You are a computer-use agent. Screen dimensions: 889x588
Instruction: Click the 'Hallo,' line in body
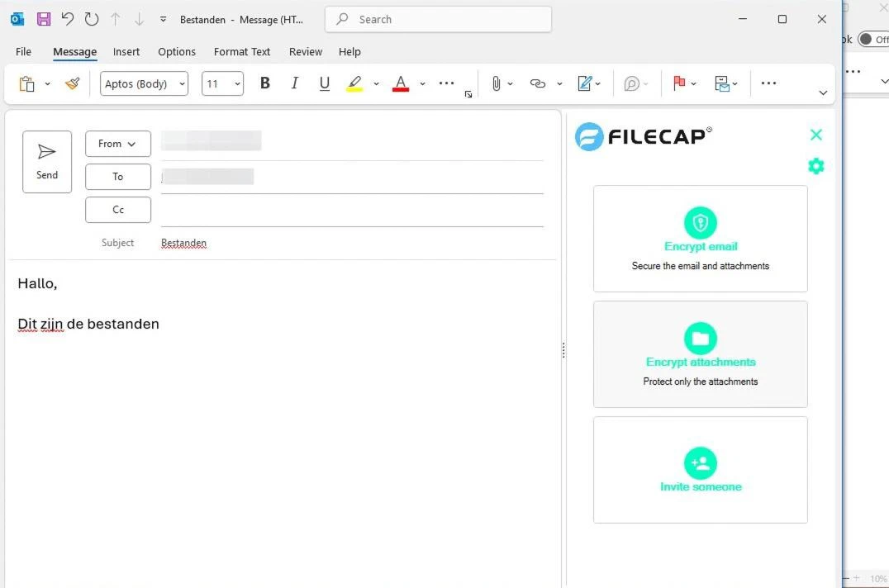point(37,283)
